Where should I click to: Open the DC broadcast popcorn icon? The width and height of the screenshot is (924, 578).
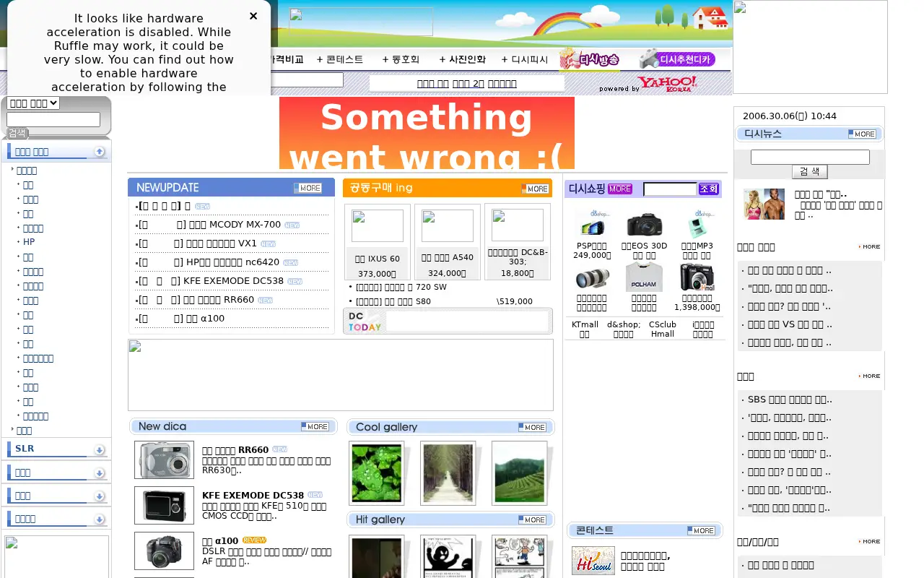click(589, 59)
